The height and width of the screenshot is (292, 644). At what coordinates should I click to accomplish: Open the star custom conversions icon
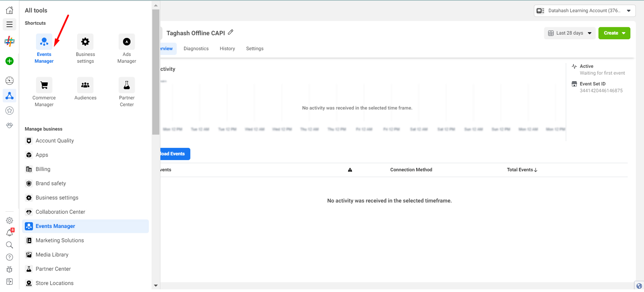click(10, 111)
